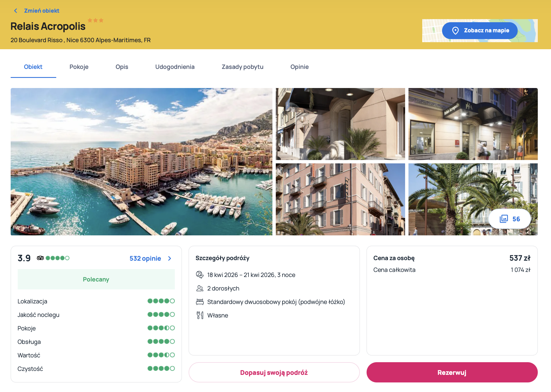Go to the Udogodnienia tab
This screenshot has height=392, width=551.
coord(175,67)
